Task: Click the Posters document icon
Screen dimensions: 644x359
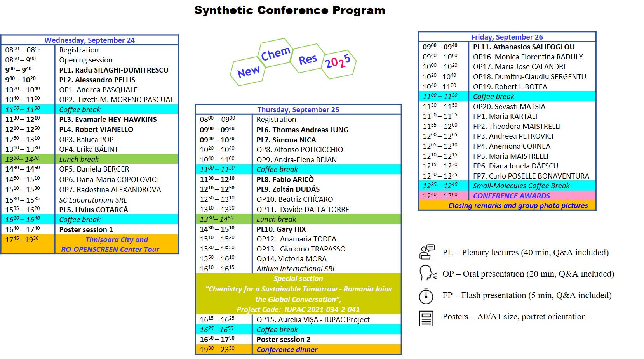Action: [426, 318]
